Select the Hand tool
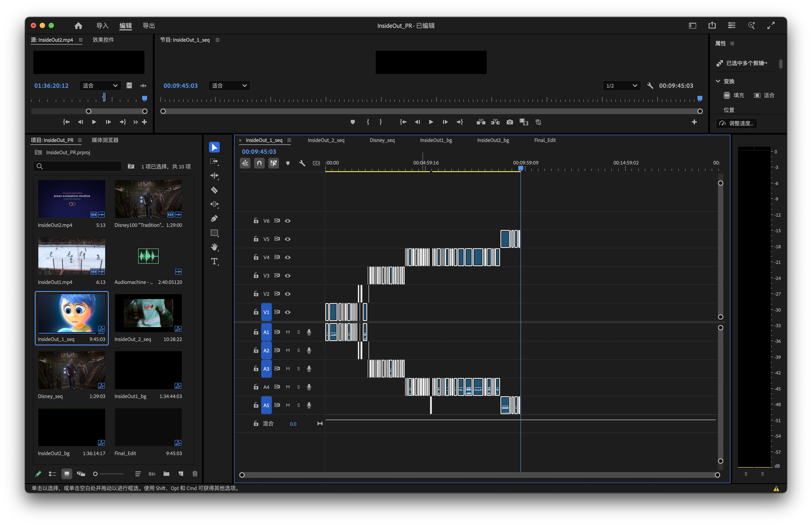 click(x=214, y=247)
